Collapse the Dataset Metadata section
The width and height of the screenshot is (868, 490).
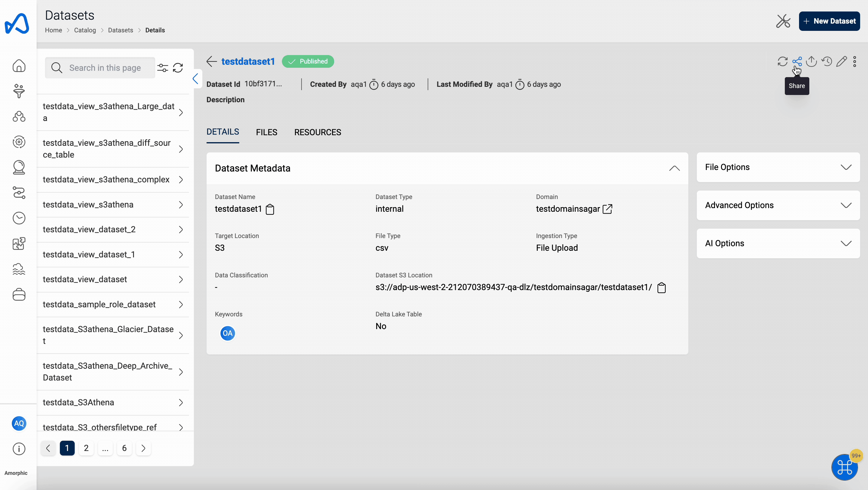pos(674,168)
